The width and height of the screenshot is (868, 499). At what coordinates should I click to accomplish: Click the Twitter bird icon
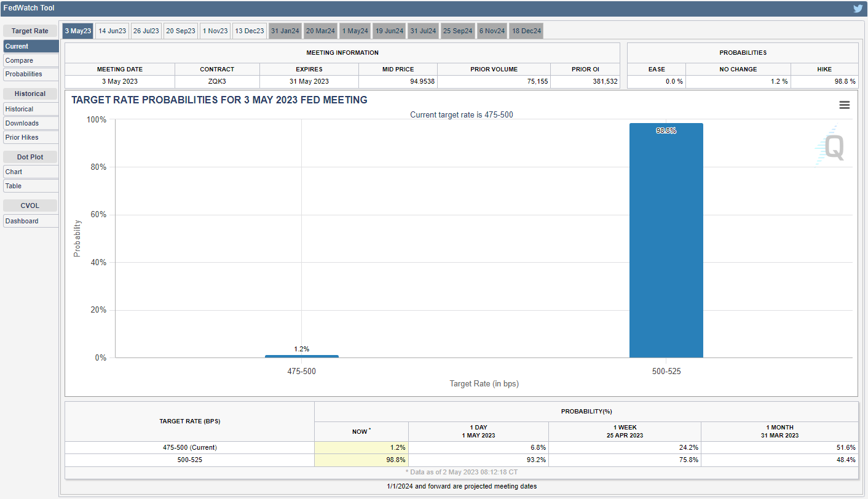coord(858,9)
